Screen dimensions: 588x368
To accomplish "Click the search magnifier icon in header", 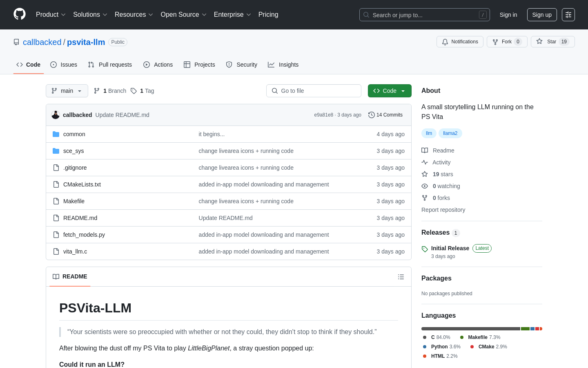I will coord(366,15).
